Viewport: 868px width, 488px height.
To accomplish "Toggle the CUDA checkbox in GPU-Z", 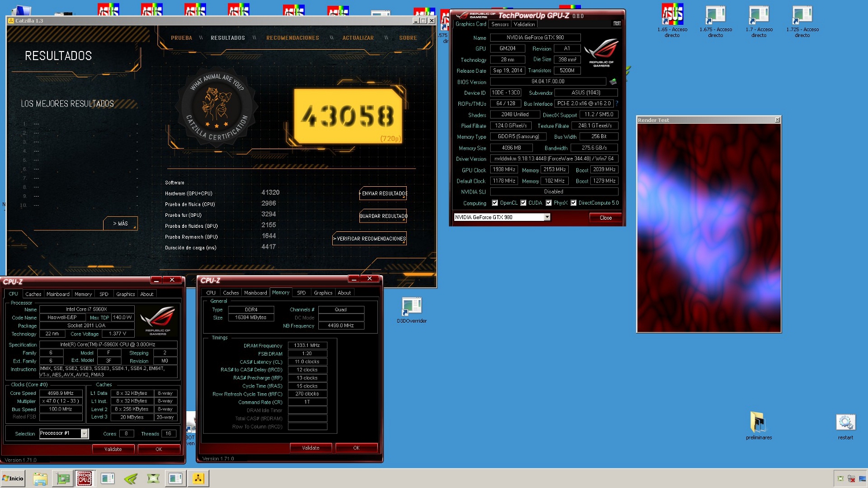I will click(x=523, y=203).
